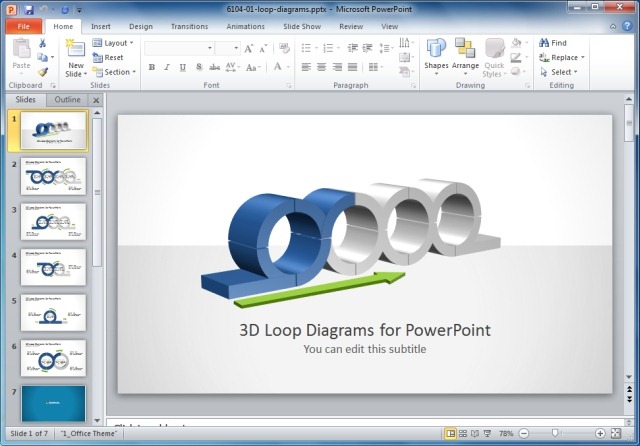Open PowerPoint Help question mark

coord(627,26)
